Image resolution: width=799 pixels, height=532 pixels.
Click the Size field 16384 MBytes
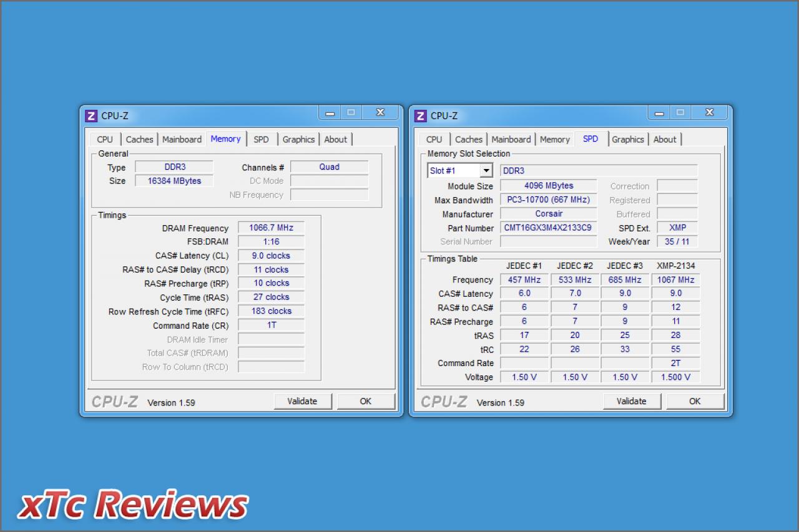click(174, 181)
